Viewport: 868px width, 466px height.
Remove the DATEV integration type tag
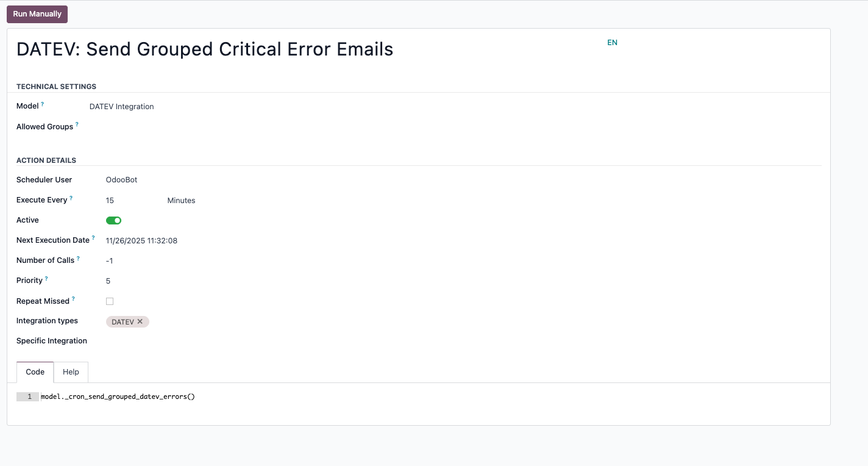click(x=140, y=321)
